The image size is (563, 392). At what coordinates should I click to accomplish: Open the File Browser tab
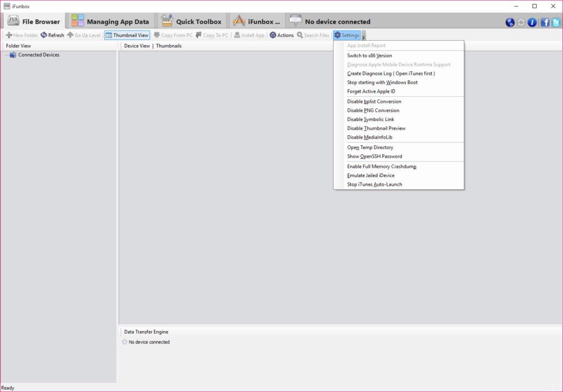tap(34, 21)
